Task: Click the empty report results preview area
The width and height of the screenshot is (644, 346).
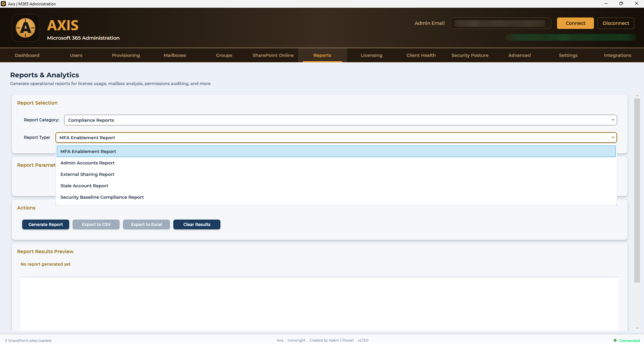Action: pyautogui.click(x=319, y=304)
